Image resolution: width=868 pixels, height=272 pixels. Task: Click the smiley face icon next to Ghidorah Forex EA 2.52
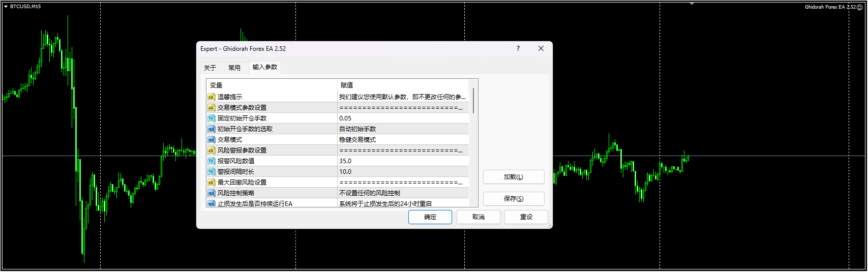(x=859, y=7)
